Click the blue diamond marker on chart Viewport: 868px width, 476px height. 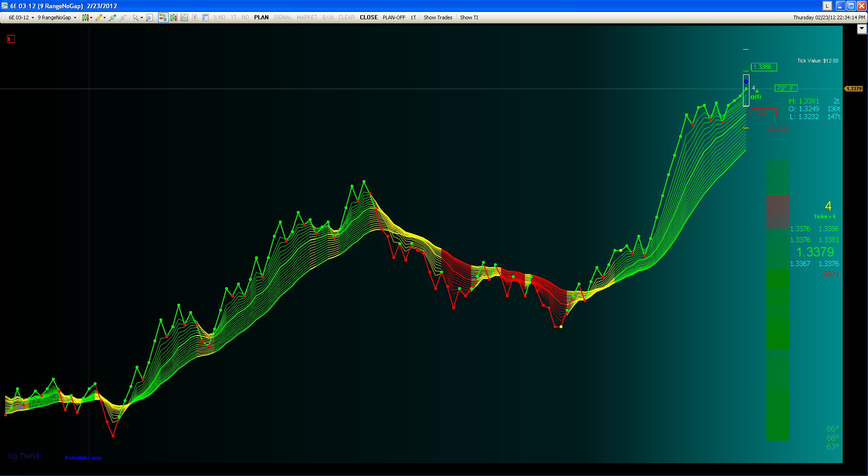tap(746, 81)
